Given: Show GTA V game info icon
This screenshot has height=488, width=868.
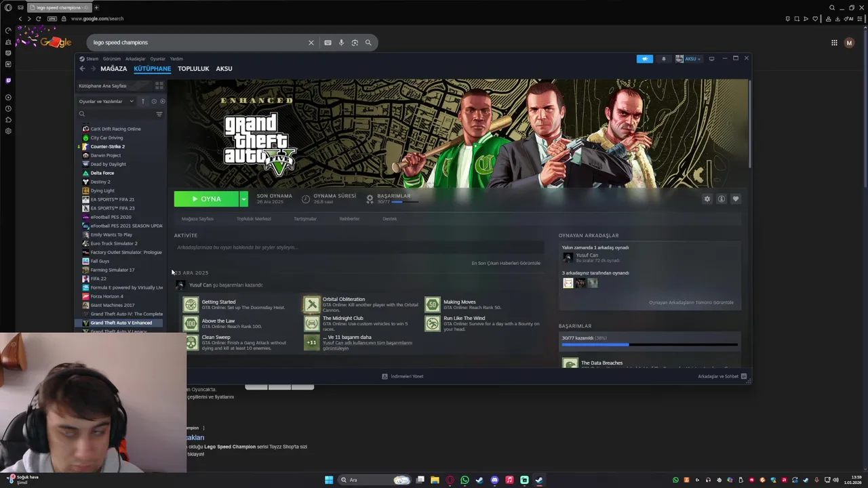Looking at the screenshot, I should 722,199.
